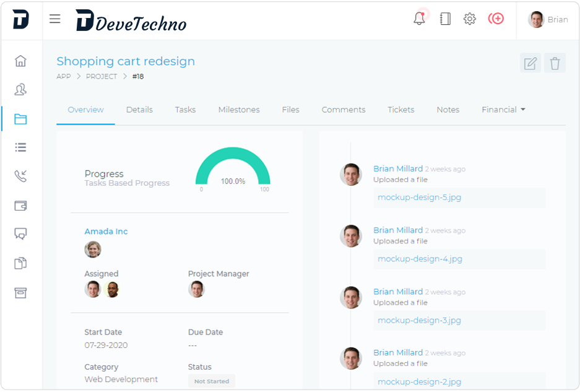The height and width of the screenshot is (392, 582).
Task: Open the Notes tab
Action: (x=448, y=110)
